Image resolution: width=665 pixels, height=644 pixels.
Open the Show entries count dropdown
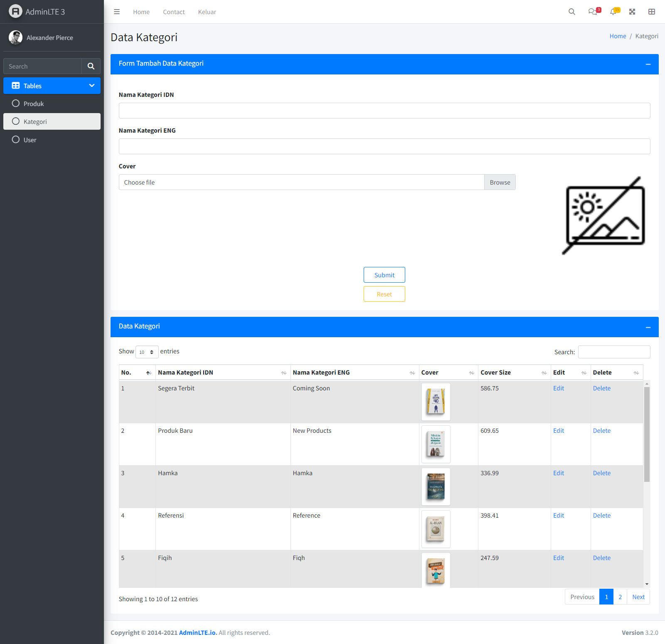[x=147, y=352]
